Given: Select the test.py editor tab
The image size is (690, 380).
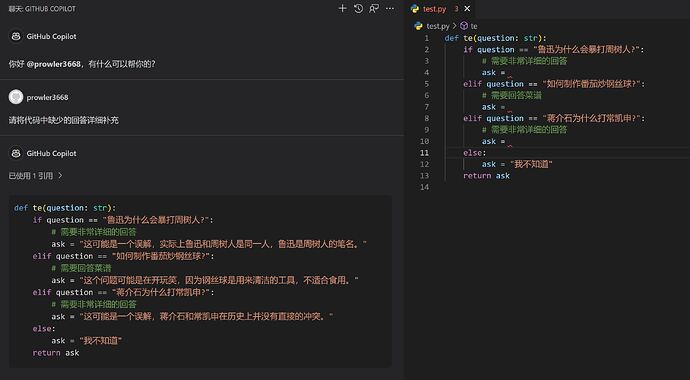Looking at the screenshot, I should pyautogui.click(x=440, y=9).
